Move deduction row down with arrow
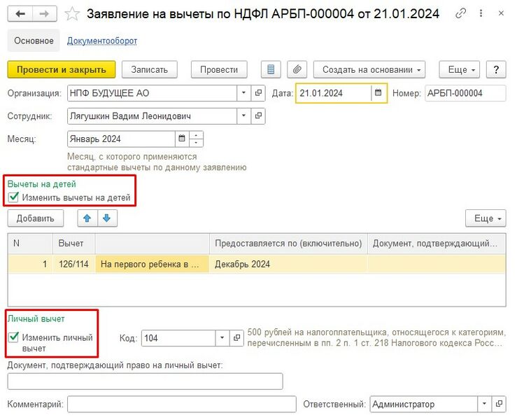Viewport: 517px width, 420px height. pos(106,218)
